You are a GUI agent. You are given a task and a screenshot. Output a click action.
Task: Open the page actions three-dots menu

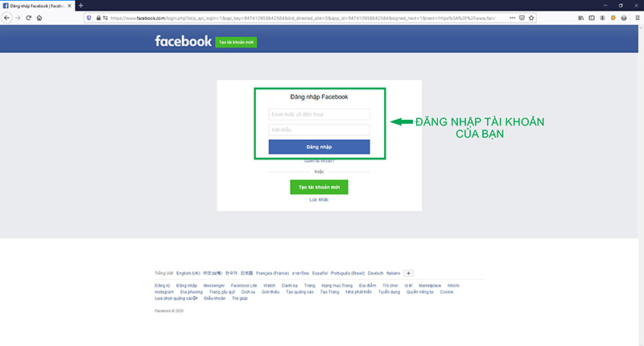[x=512, y=18]
